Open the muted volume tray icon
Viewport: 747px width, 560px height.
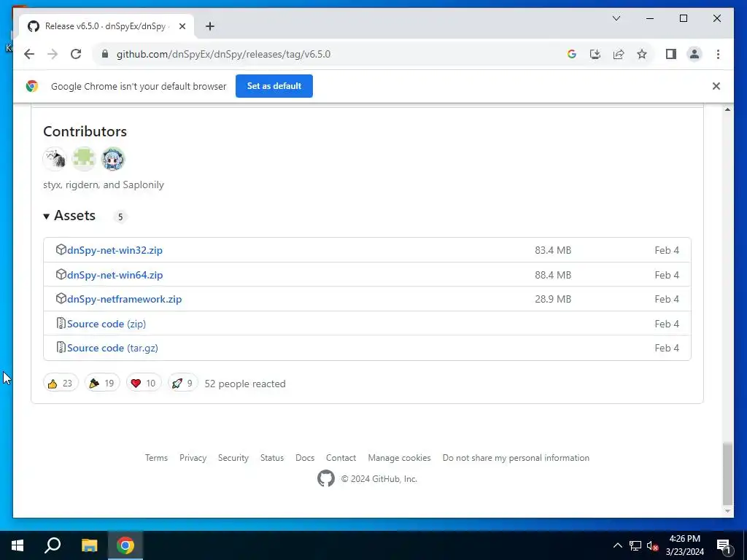coord(652,545)
